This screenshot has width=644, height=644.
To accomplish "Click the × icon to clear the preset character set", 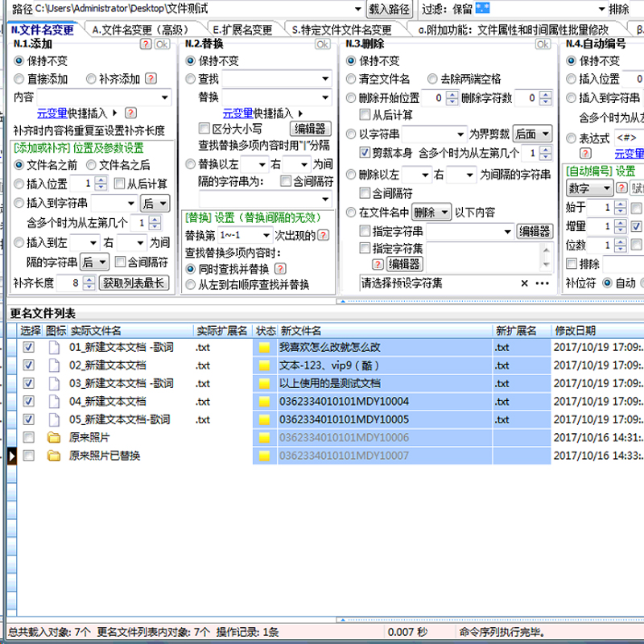I will tap(525, 283).
